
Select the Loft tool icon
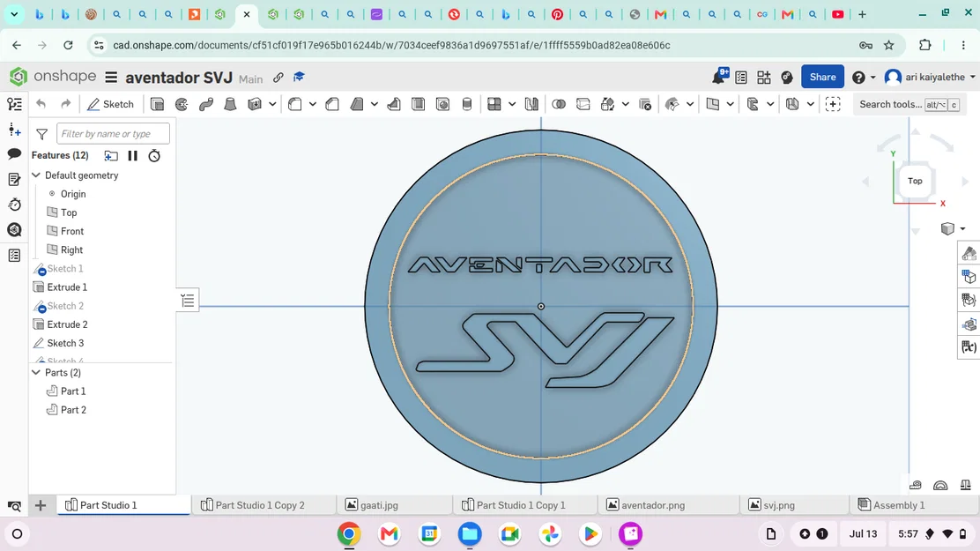(230, 104)
